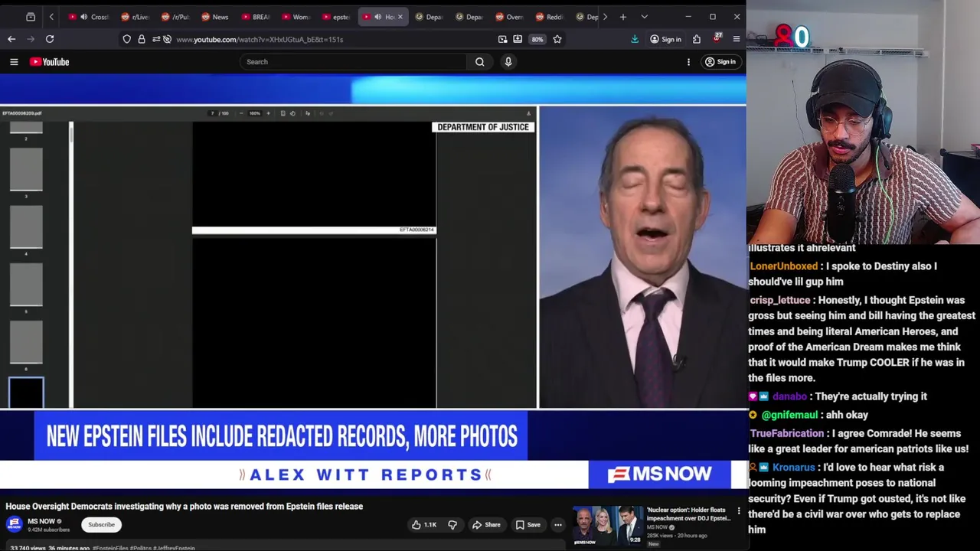Go to the YouTube home logo
This screenshot has height=551, width=980.
50,62
